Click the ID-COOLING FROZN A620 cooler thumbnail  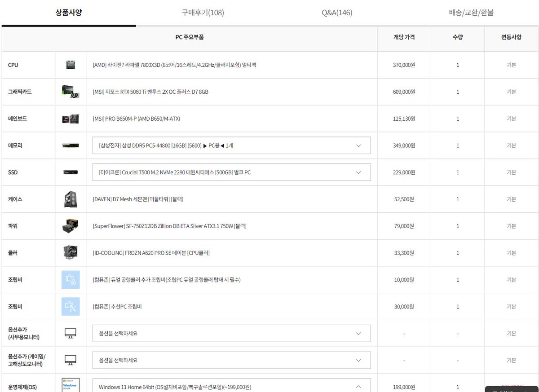tap(71, 253)
